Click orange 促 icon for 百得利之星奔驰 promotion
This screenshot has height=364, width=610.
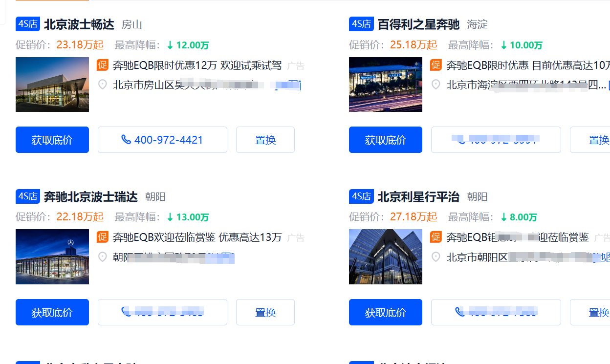pos(436,65)
